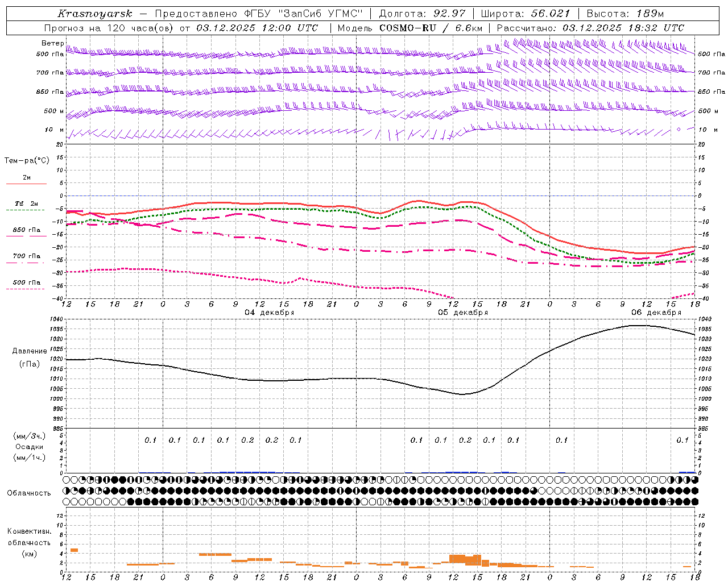Click the Krasnoyarsk station title

(x=95, y=14)
